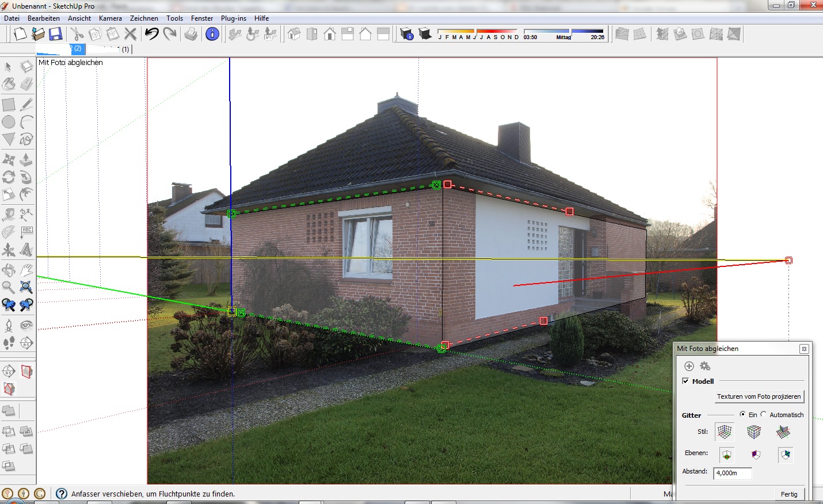
Task: Switch to the scene tab labeled (1)
Action: click(109, 49)
